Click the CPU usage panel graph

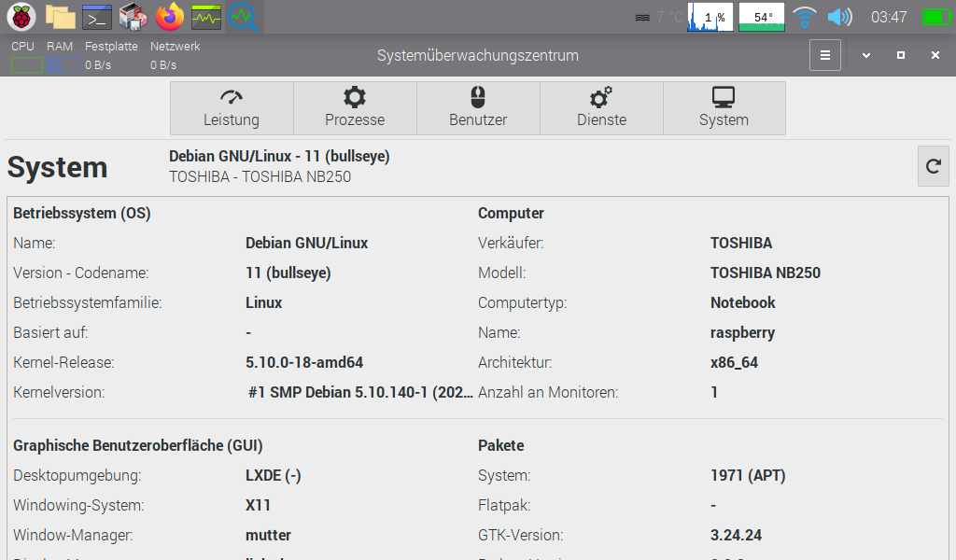pyautogui.click(x=710, y=17)
